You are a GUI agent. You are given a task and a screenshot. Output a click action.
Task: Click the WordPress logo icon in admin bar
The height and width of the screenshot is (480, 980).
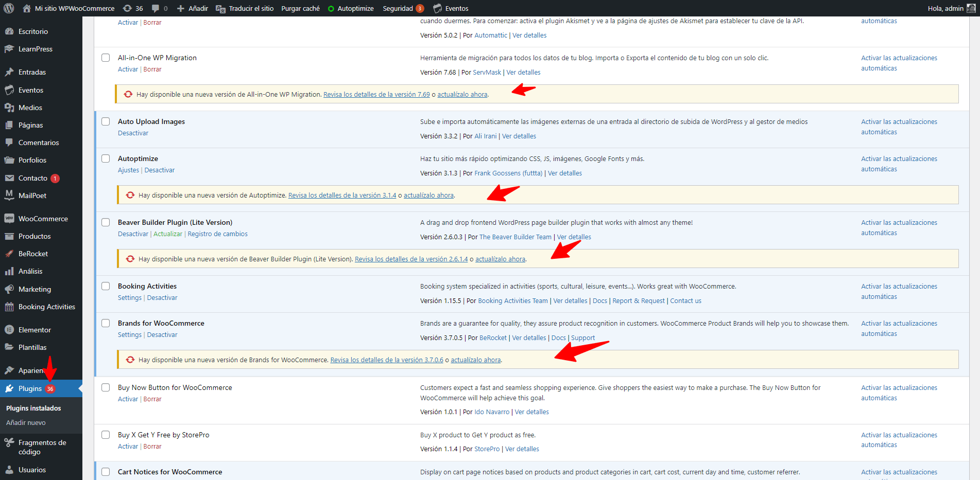coord(9,8)
